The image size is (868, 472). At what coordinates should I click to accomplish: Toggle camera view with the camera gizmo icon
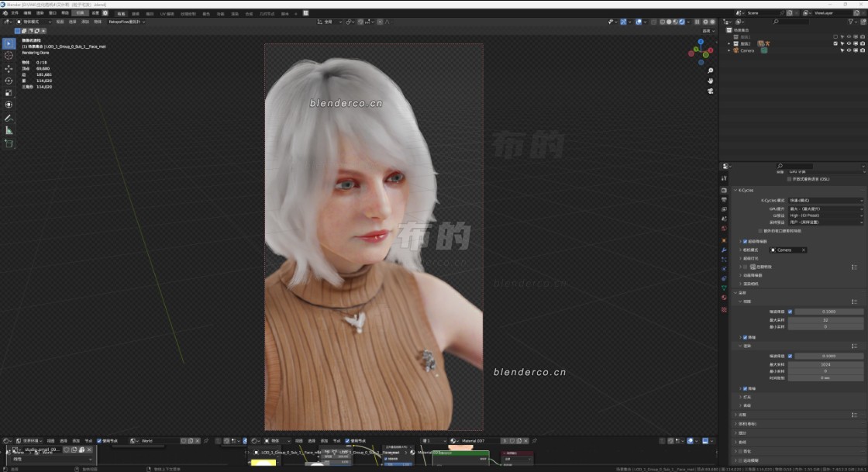(710, 91)
